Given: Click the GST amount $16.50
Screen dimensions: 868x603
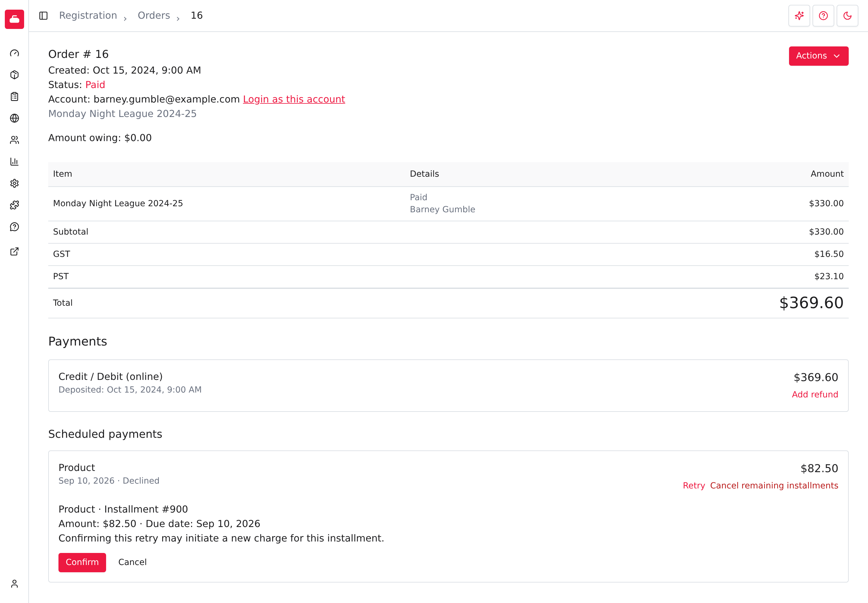Looking at the screenshot, I should [829, 254].
